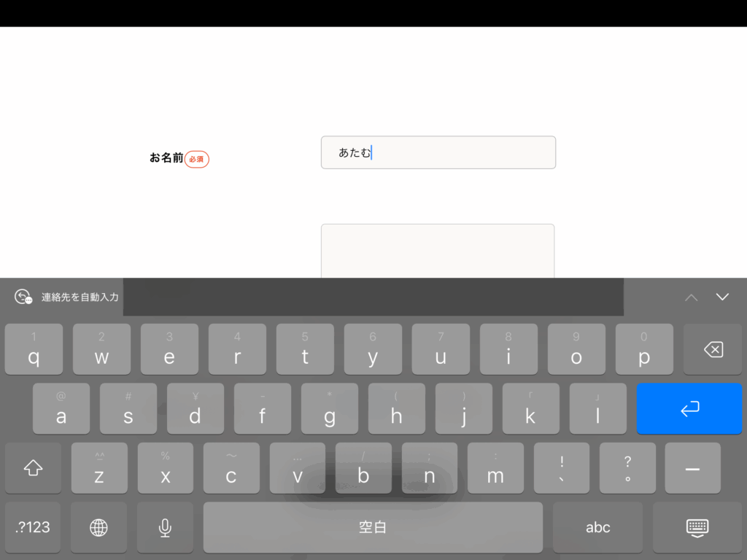This screenshot has height=560, width=747.
Task: Tap the long dash key
Action: point(692,469)
